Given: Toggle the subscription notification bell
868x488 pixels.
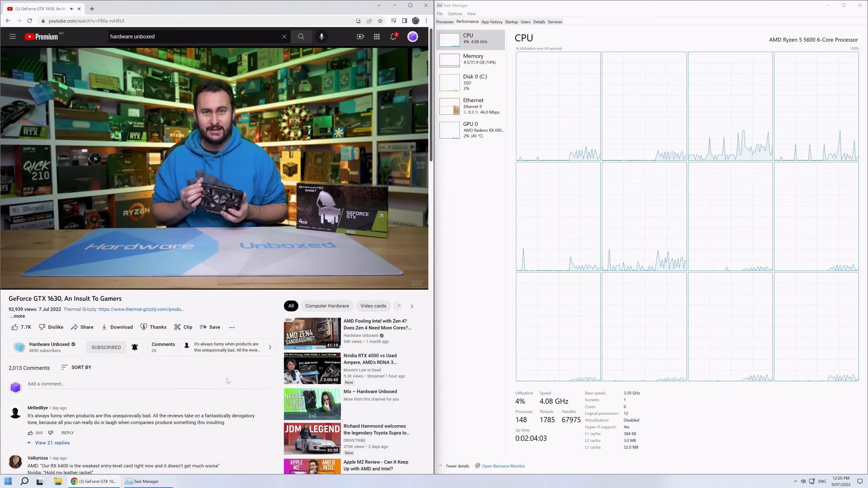Looking at the screenshot, I should coord(135,347).
